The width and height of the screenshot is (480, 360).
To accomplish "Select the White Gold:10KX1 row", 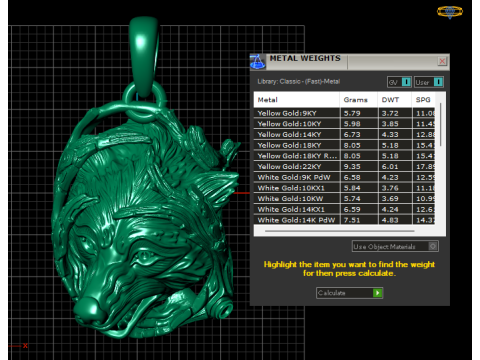I will tap(344, 188).
